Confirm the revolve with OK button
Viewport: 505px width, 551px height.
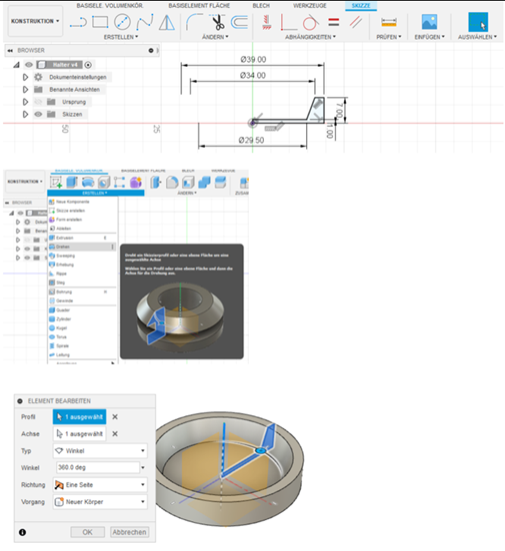(x=88, y=532)
